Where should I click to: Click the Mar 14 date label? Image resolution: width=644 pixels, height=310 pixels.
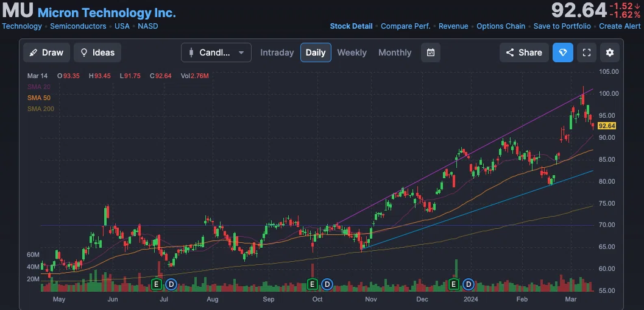point(37,76)
